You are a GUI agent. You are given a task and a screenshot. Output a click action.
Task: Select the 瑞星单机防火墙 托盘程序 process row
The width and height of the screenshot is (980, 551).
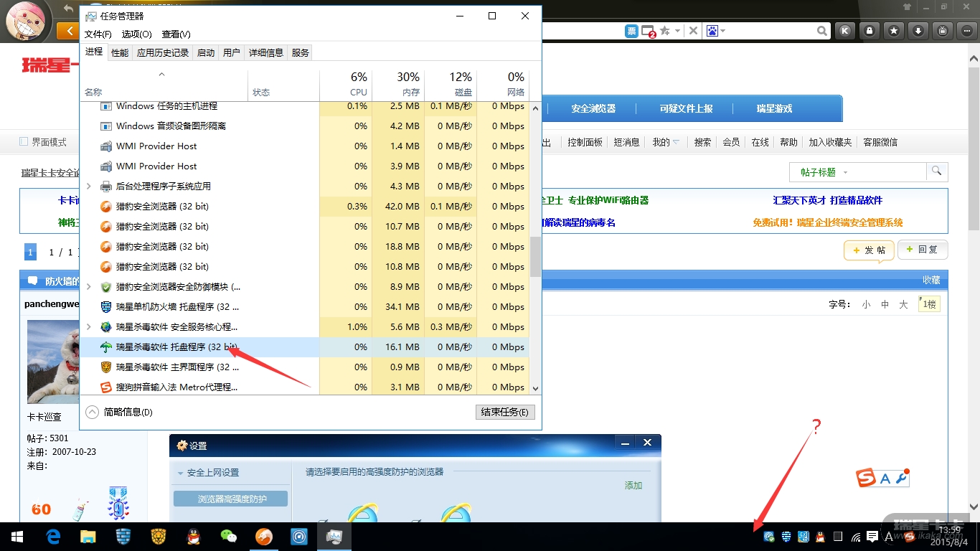pos(304,307)
